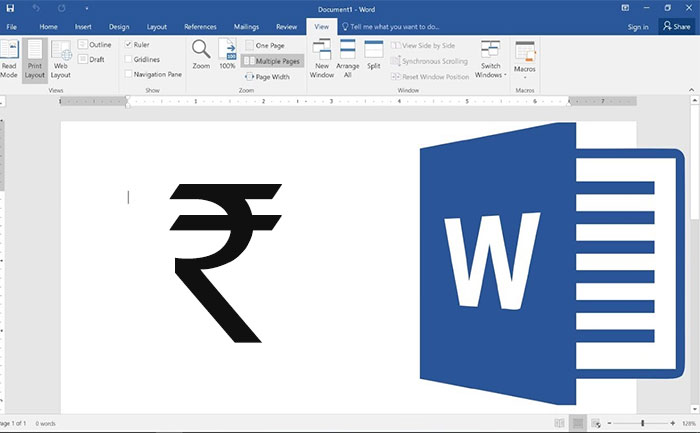
Task: Switch to Print Layout view
Action: (35, 60)
